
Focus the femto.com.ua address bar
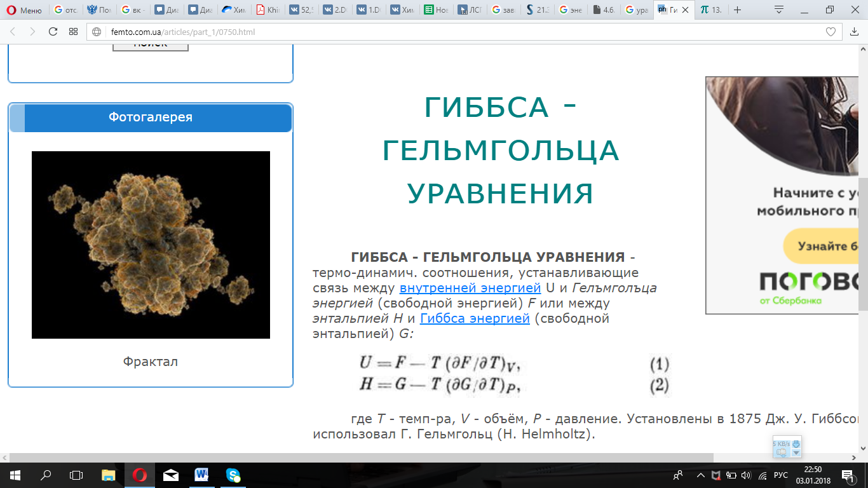click(464, 32)
